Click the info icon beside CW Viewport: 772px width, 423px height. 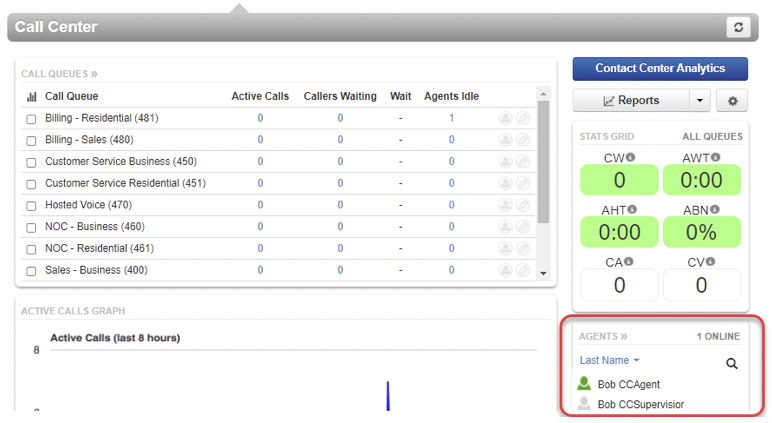[x=631, y=158]
